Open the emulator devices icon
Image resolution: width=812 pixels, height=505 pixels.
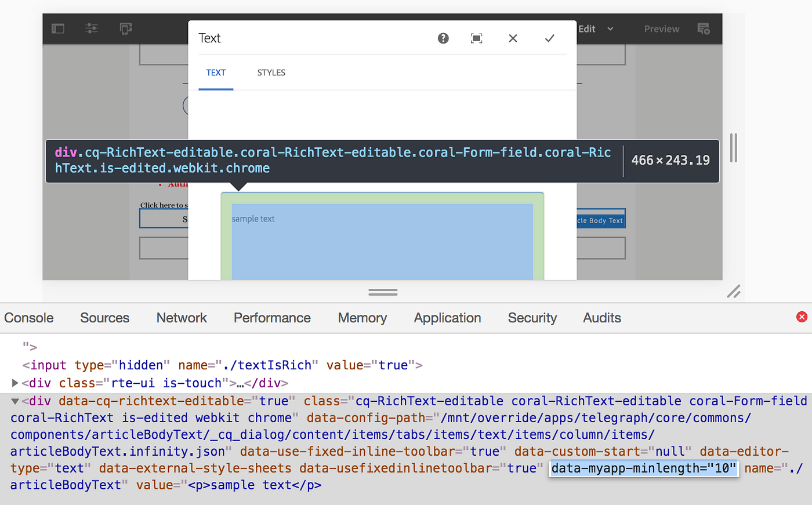click(125, 28)
